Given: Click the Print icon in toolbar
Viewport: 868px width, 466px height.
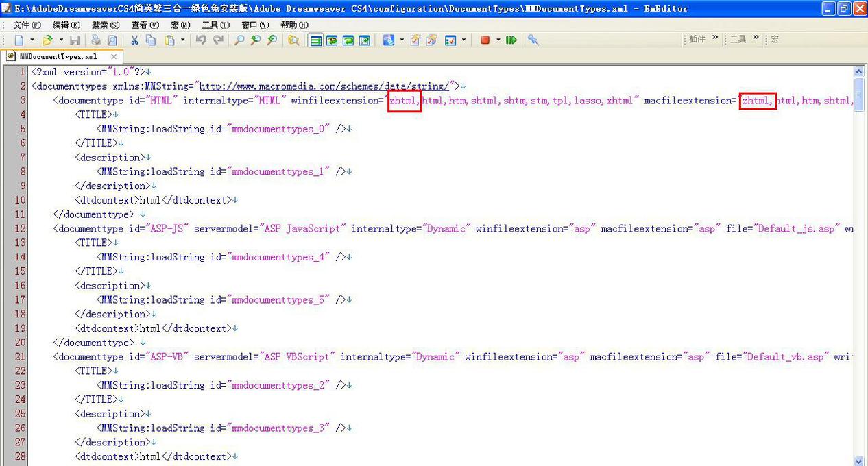Looking at the screenshot, I should (x=96, y=40).
